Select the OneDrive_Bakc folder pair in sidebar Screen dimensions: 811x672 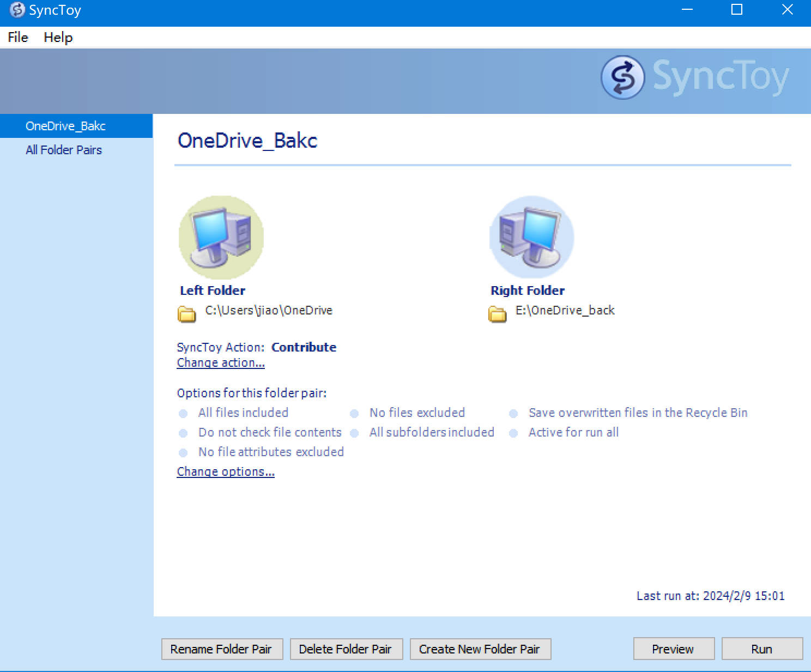tap(76, 126)
